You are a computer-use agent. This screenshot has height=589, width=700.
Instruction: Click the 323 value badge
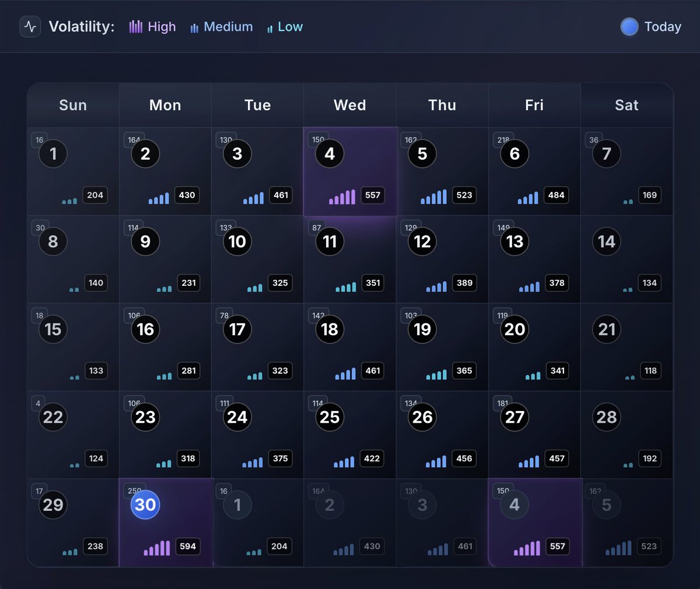coord(280,370)
